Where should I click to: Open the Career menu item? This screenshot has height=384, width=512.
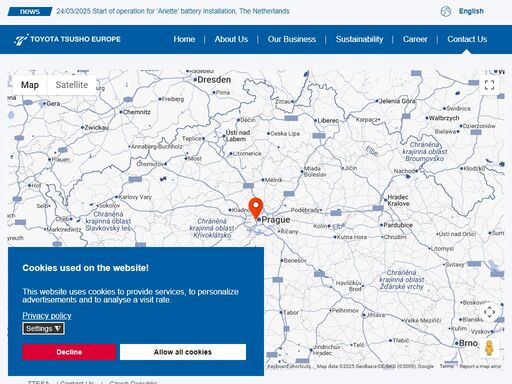(x=415, y=39)
